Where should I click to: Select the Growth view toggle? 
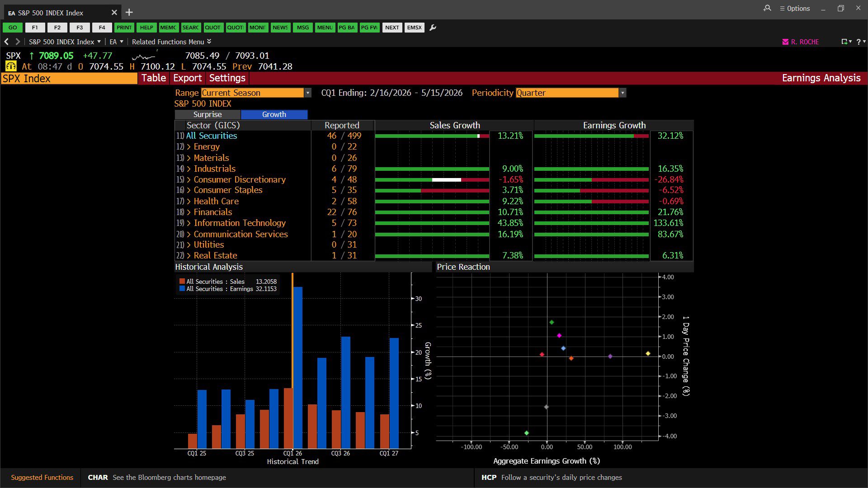point(274,114)
